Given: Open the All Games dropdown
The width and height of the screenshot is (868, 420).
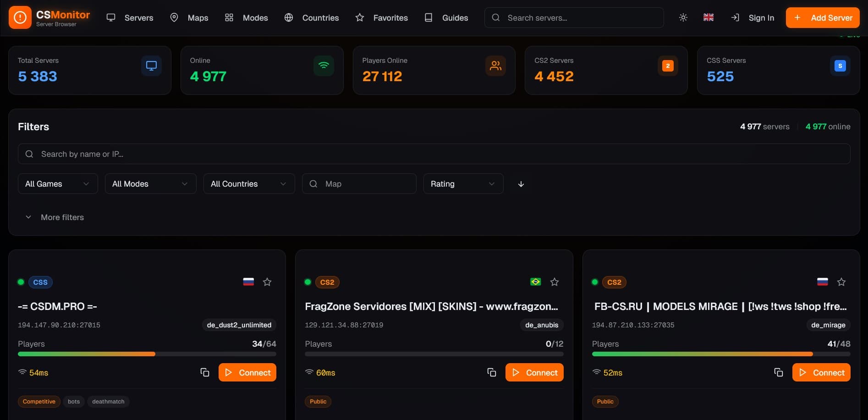Looking at the screenshot, I should (x=57, y=183).
